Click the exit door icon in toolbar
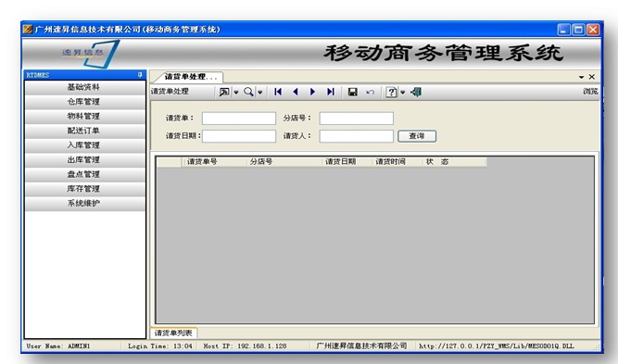The height and width of the screenshot is (364, 618). click(416, 92)
